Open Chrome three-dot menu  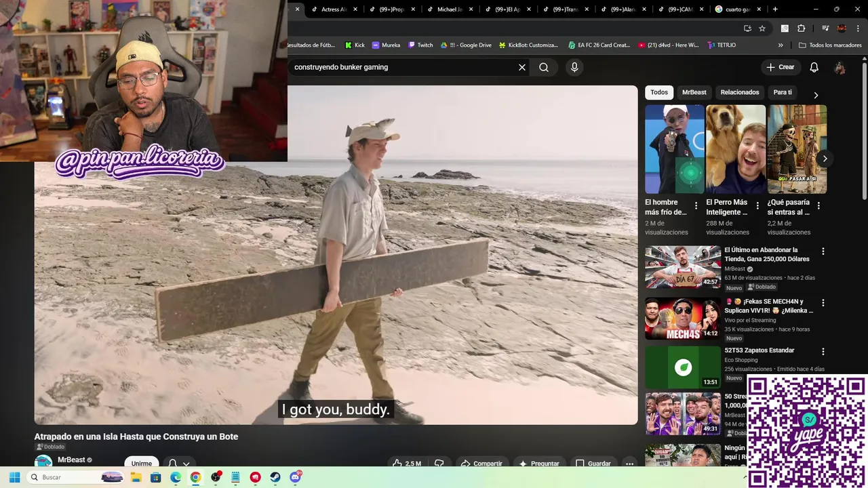tap(858, 28)
